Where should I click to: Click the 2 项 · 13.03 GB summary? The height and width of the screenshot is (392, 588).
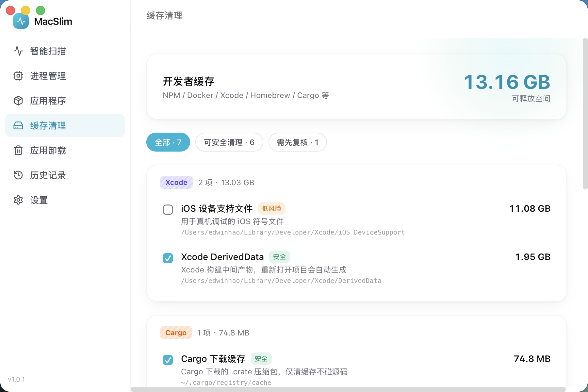[226, 182]
